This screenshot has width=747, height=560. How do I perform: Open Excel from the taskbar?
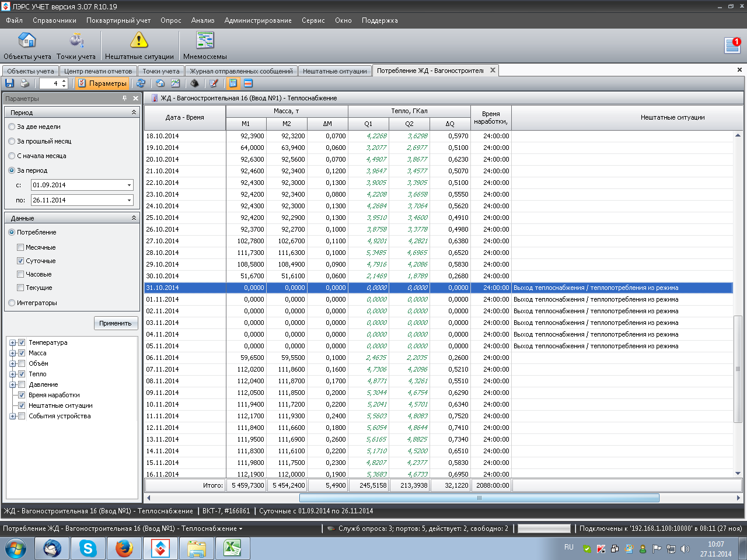pyautogui.click(x=232, y=548)
